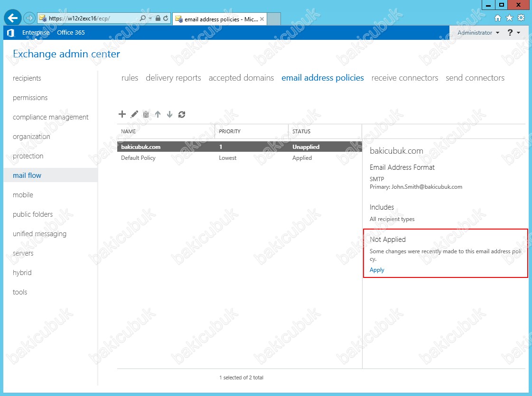Open the hybrid section
532x396 pixels.
pos(22,273)
